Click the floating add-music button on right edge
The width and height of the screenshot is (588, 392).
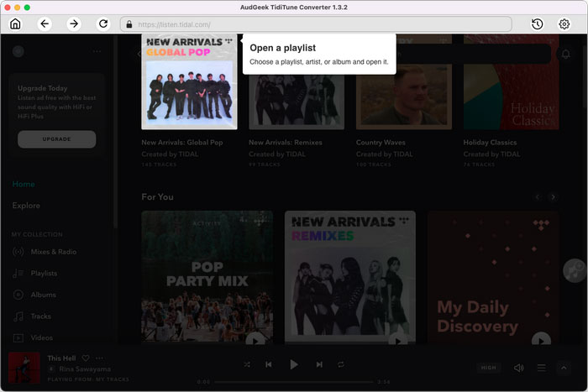click(575, 270)
